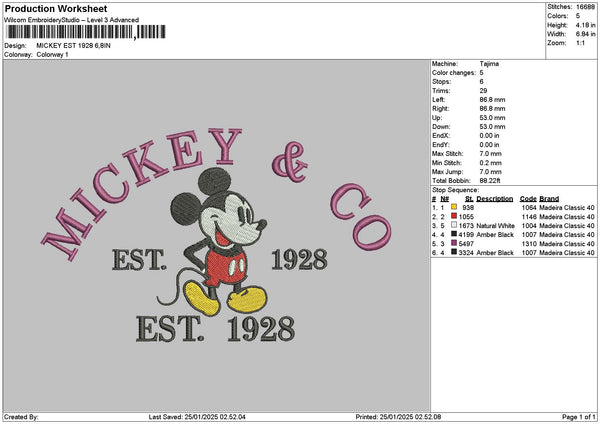
Task: Click the Trims value '29'
Action: 483,91
